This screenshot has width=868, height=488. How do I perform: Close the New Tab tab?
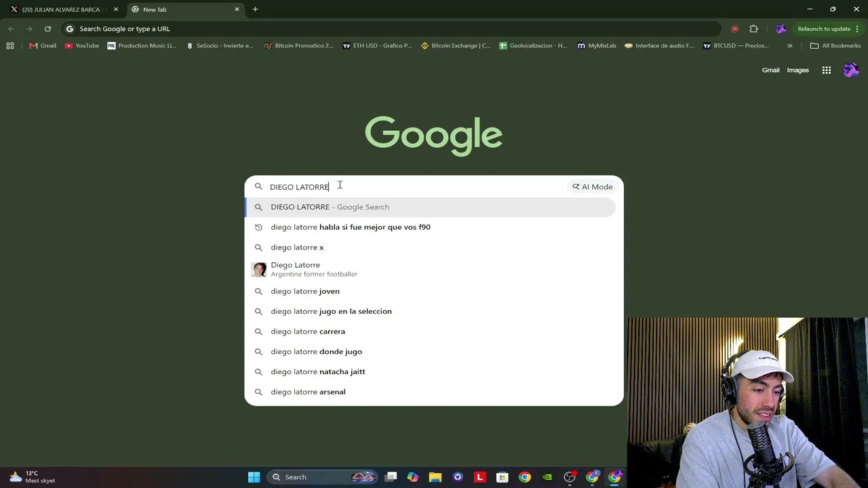click(x=237, y=9)
